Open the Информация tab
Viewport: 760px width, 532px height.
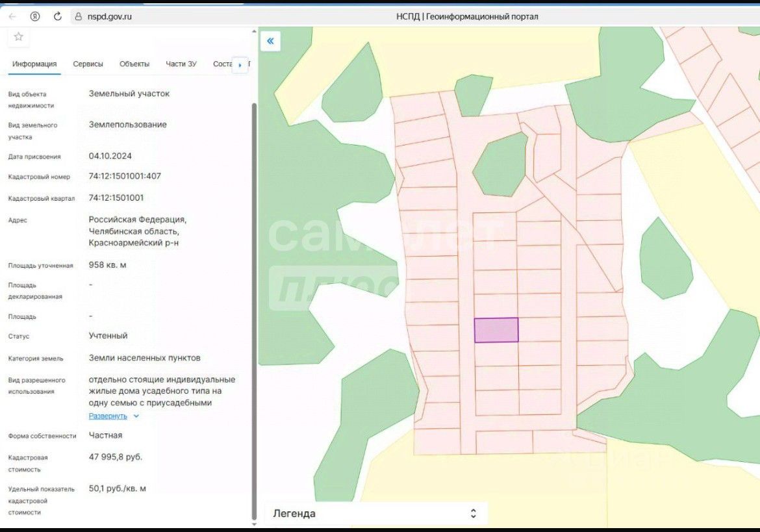[x=34, y=64]
